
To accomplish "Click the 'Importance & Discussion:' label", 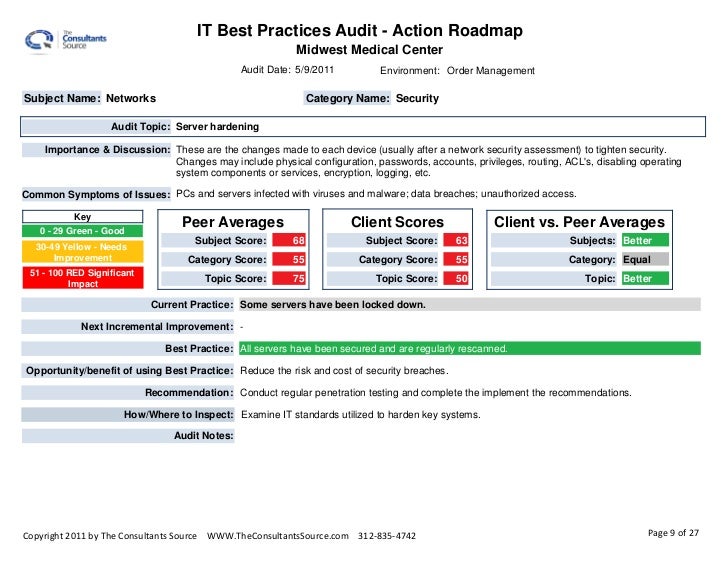I will tap(96, 150).
